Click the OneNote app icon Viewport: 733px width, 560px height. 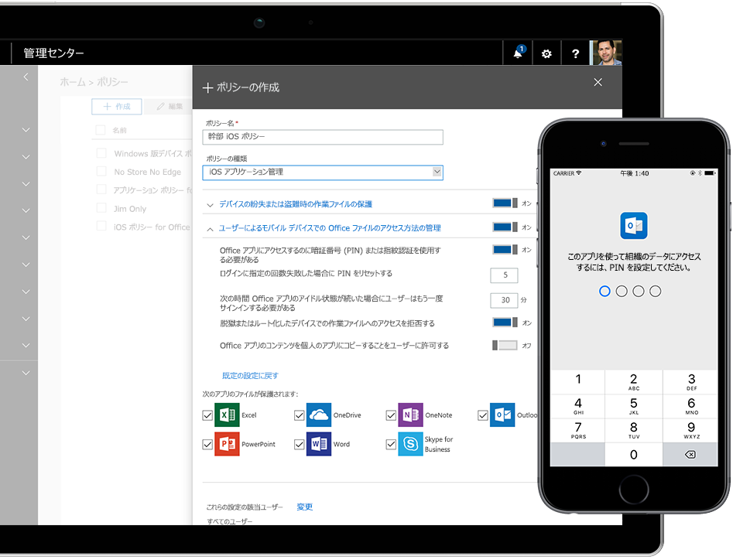point(410,415)
